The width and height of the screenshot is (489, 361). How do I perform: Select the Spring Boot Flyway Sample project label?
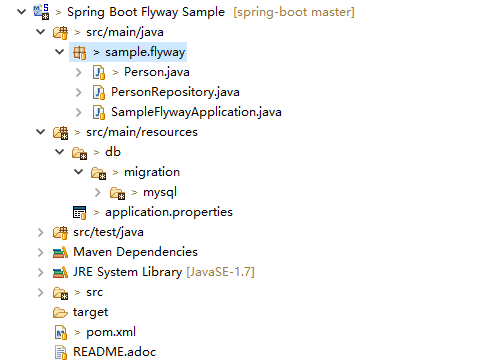146,12
